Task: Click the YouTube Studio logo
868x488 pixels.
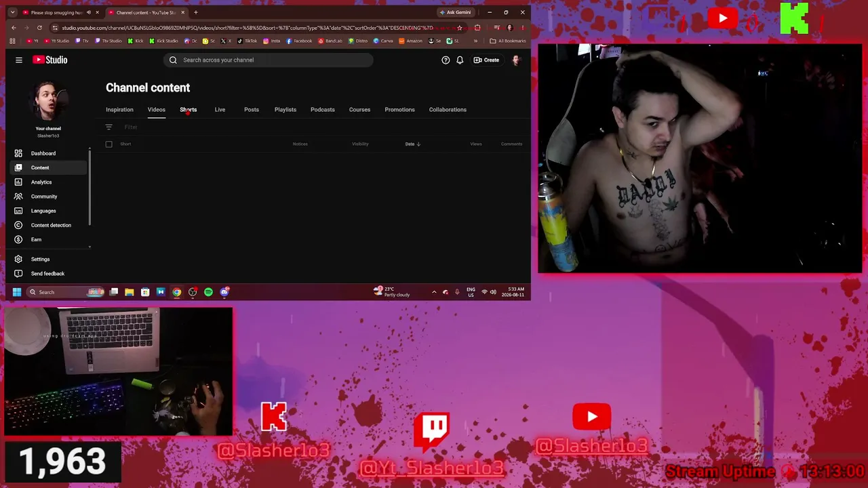Action: click(x=50, y=60)
